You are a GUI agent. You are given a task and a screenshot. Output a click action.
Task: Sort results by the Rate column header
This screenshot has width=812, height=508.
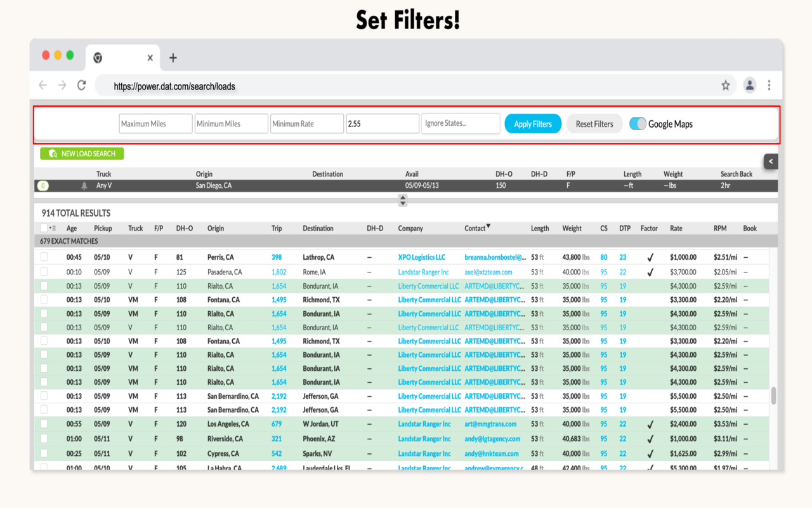(x=676, y=229)
